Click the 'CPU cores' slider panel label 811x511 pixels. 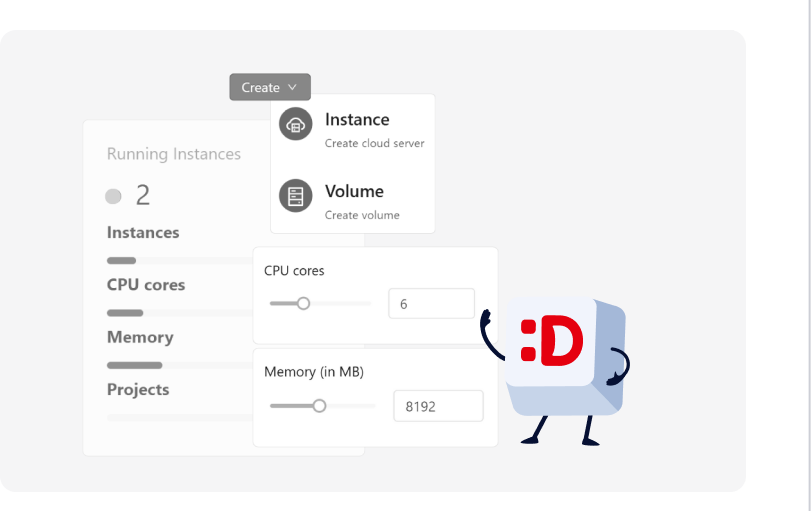point(294,270)
